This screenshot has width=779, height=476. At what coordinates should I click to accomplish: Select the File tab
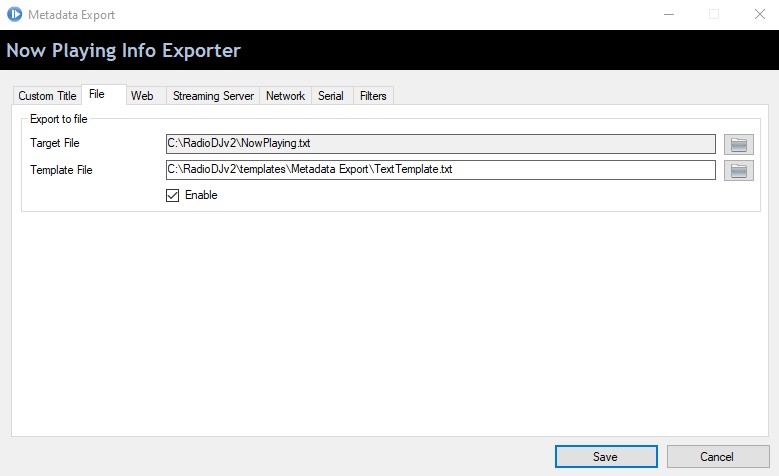[97, 94]
